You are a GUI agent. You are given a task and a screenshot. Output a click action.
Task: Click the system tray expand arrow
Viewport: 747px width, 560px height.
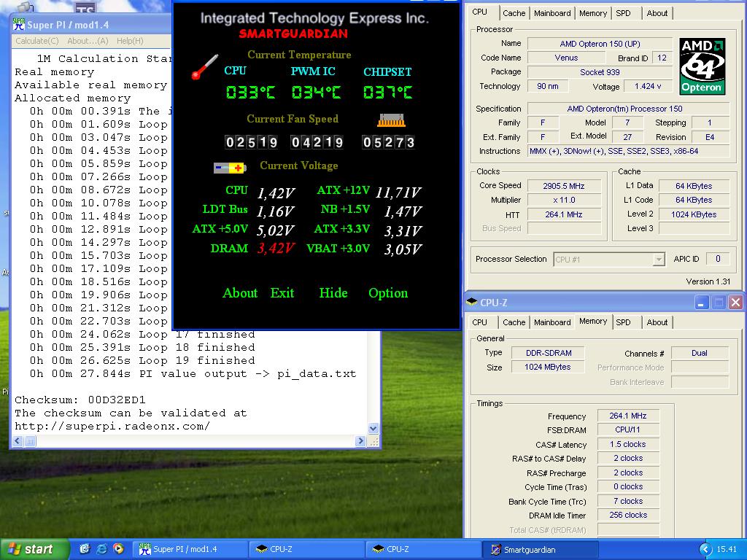coord(705,550)
